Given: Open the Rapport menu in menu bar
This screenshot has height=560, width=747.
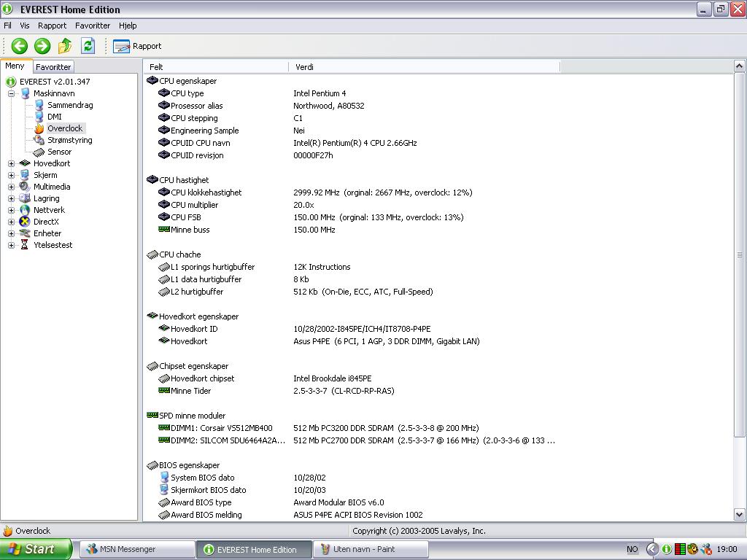Looking at the screenshot, I should point(52,26).
